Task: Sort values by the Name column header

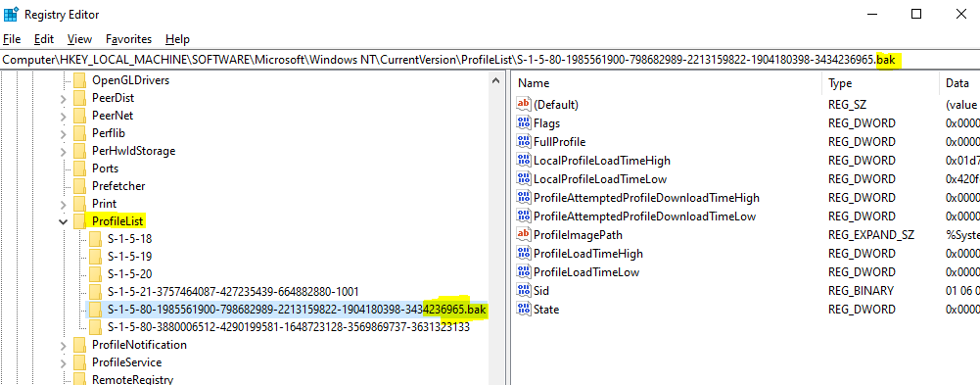Action: [667, 83]
